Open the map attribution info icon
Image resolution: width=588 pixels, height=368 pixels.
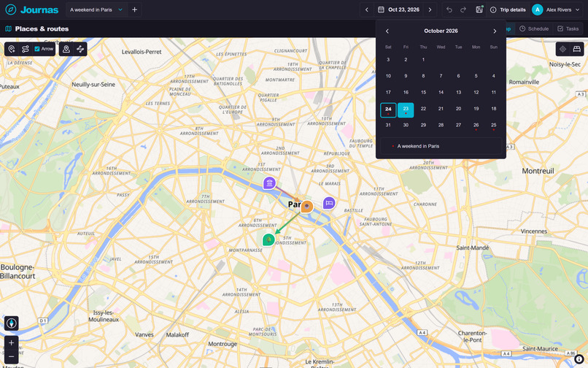click(579, 359)
